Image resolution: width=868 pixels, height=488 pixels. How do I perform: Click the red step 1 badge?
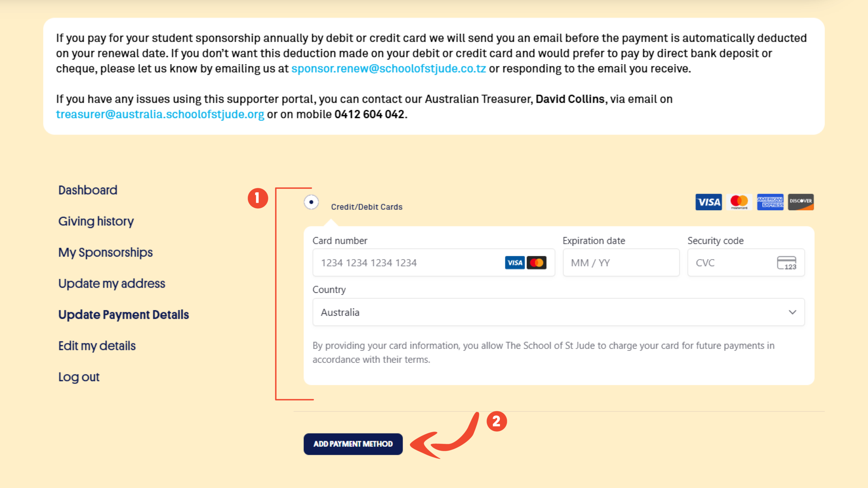coord(258,198)
